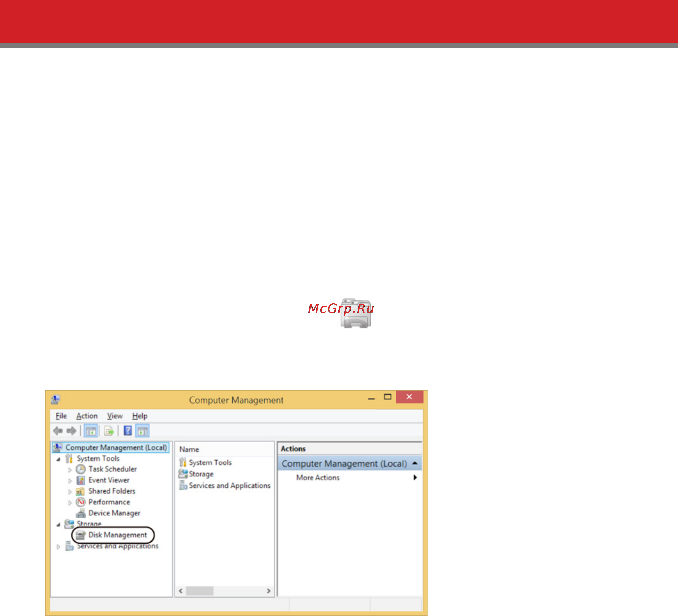678x616 pixels.
Task: Select System Tools in the Name list
Action: point(210,462)
